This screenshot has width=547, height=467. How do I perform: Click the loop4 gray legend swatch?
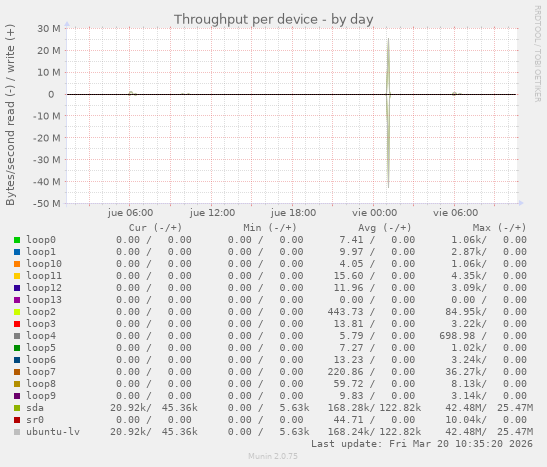(x=17, y=336)
